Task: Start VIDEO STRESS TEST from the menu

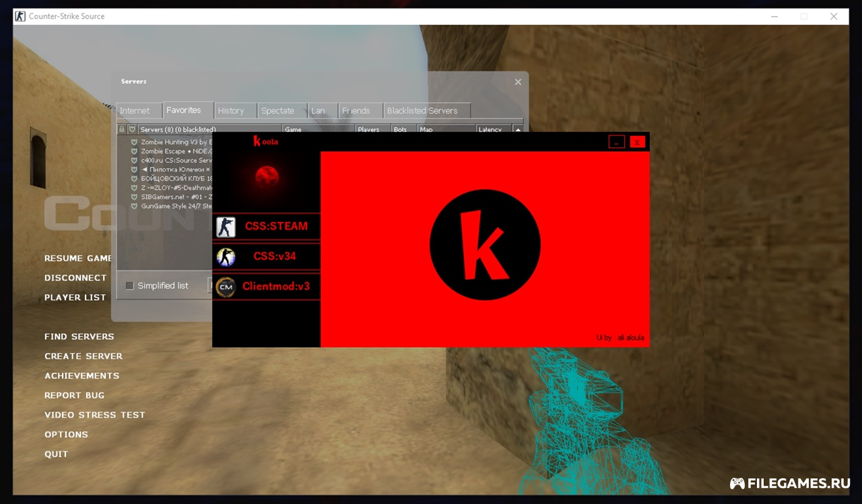Action: click(x=95, y=415)
